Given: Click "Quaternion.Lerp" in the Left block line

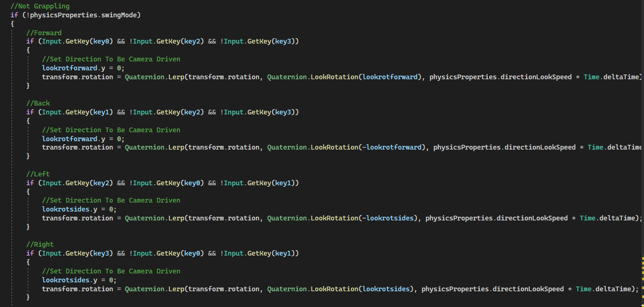Looking at the screenshot, I should (x=154, y=218).
